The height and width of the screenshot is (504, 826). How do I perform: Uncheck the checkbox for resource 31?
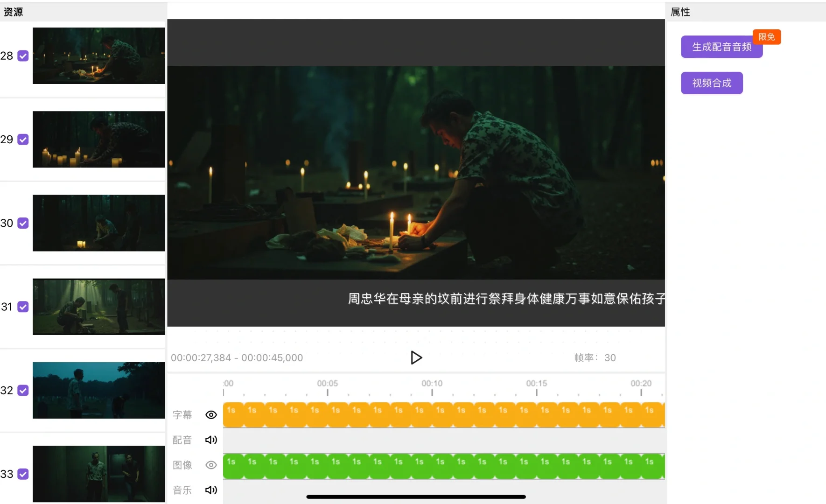(x=23, y=307)
